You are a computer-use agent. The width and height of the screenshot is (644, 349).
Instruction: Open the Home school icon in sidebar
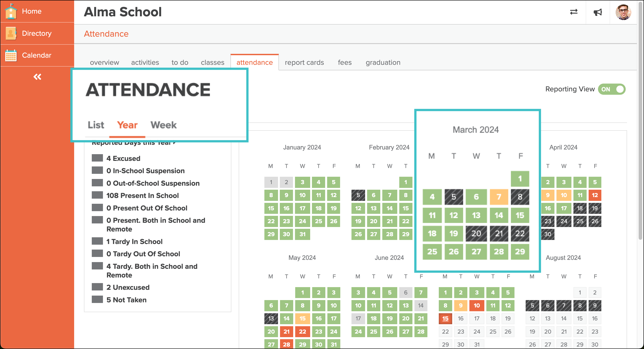(11, 11)
